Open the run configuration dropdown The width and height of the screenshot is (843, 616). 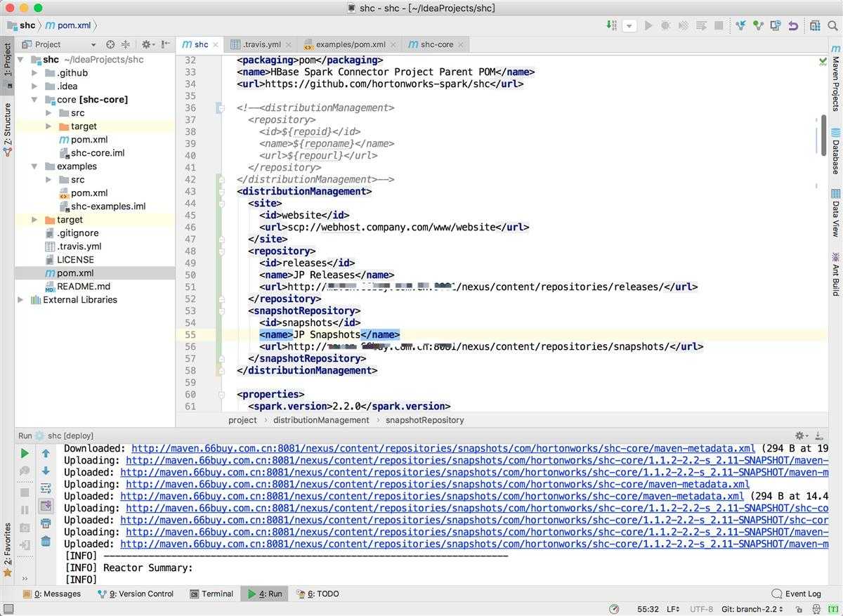click(629, 26)
